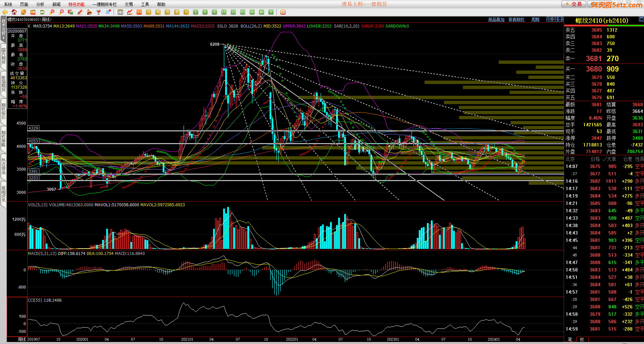Click the 4329 price level line label
The width and height of the screenshot is (644, 344).
pos(33,128)
